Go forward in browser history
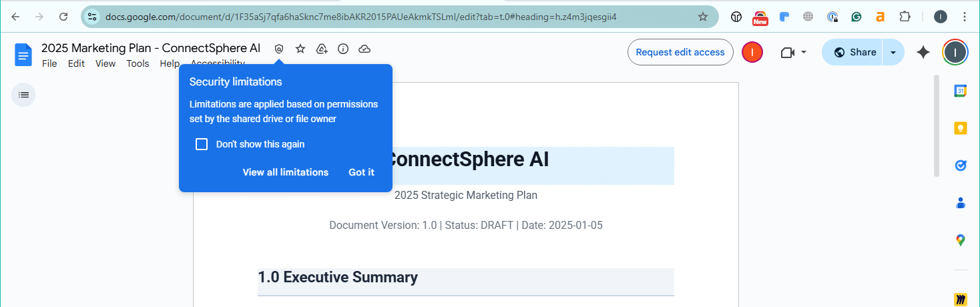The image size is (980, 307). pos(39,17)
